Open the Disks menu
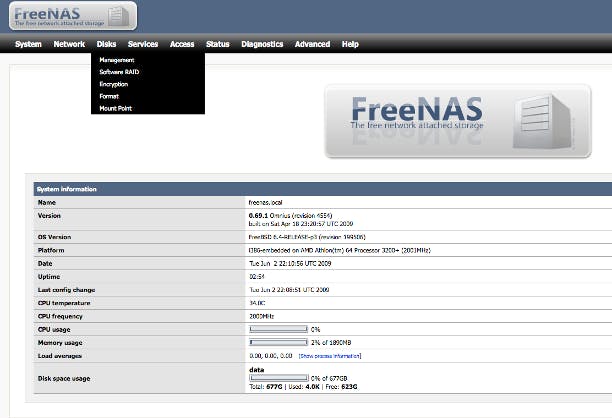The image size is (612, 418). click(x=106, y=44)
